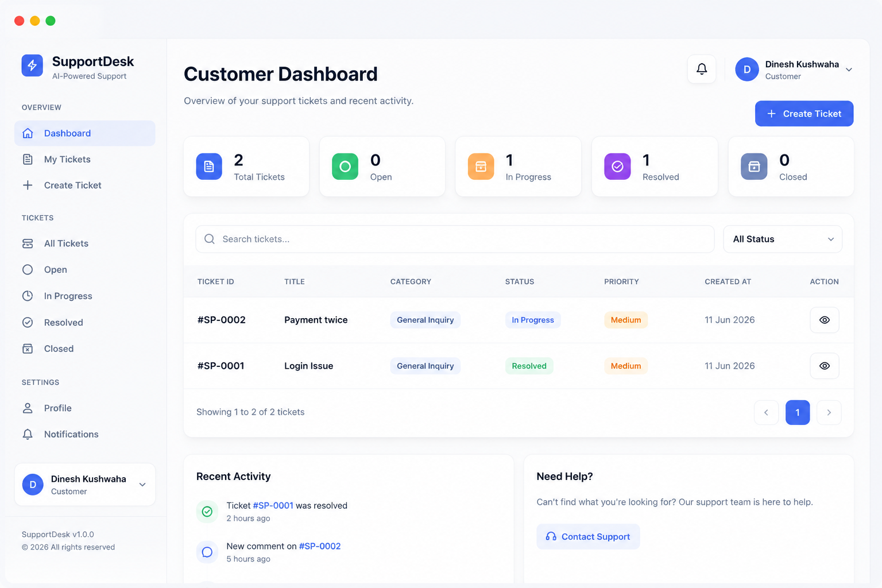
Task: Open the Profile settings page
Action: [85, 408]
